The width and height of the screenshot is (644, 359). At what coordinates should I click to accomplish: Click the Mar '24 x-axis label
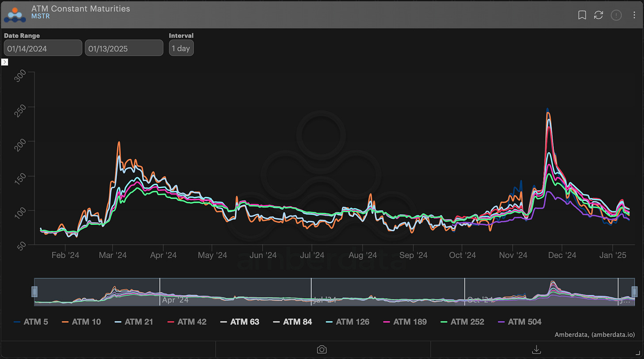[x=113, y=255]
